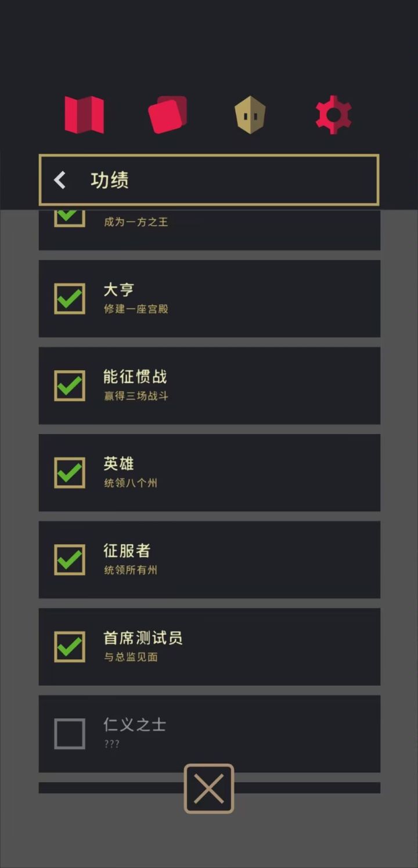The image size is (418, 868).
Task: Open the red cards icon
Action: click(x=168, y=115)
